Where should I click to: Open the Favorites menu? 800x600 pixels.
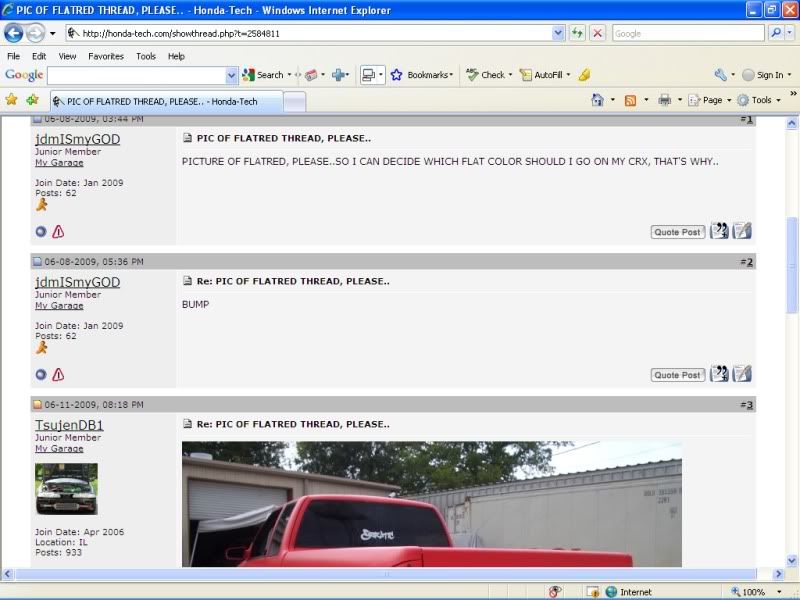coord(105,56)
